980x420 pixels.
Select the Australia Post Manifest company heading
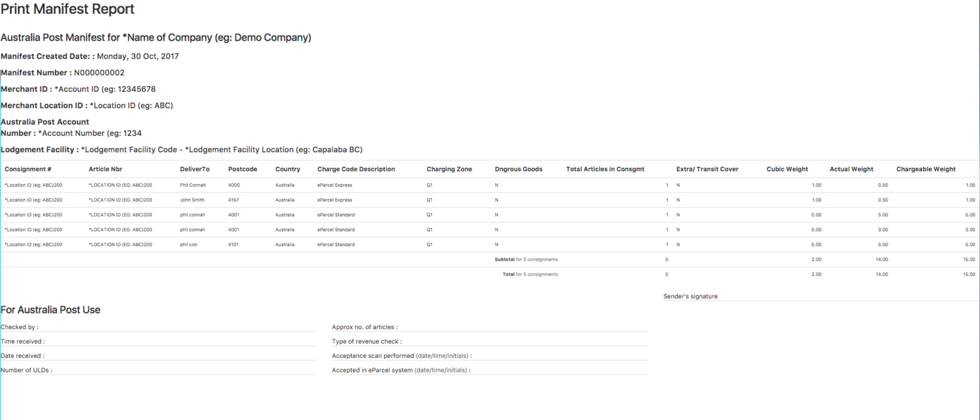pyautogui.click(x=156, y=38)
